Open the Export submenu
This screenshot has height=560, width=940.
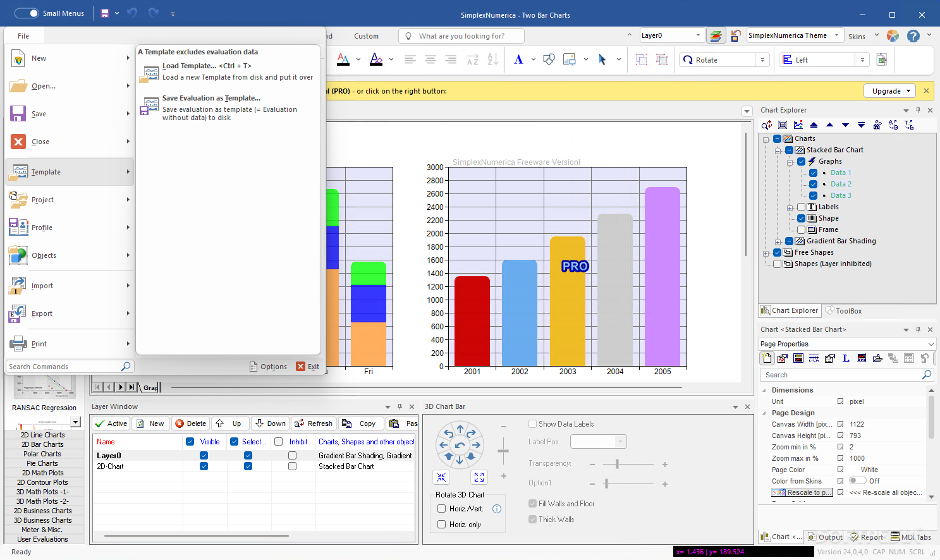pyautogui.click(x=70, y=313)
